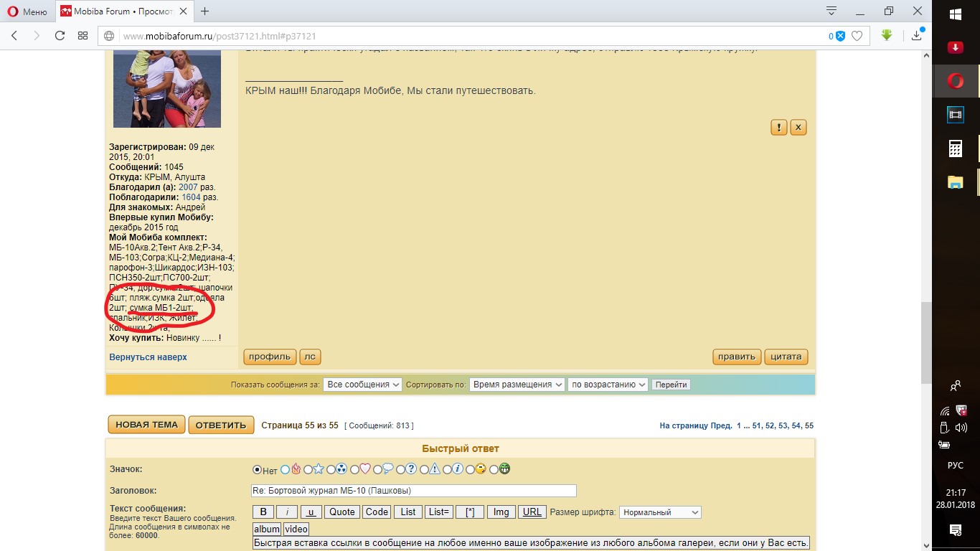Click the i italic BBCode button
Screen dimensions: 980x551
point(287,512)
